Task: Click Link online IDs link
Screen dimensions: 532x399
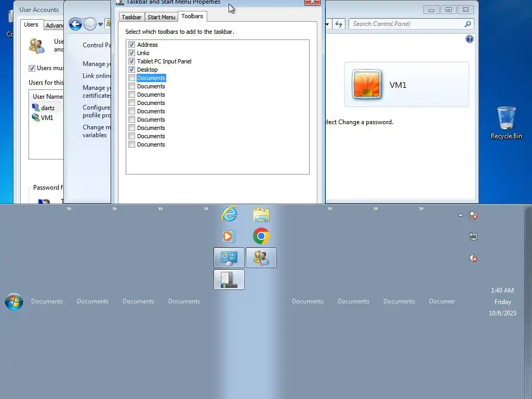Action: click(x=96, y=76)
